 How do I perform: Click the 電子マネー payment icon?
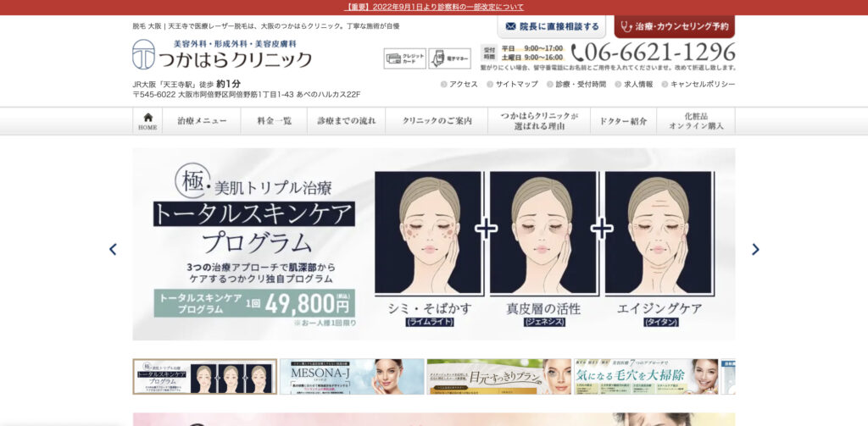pos(449,58)
